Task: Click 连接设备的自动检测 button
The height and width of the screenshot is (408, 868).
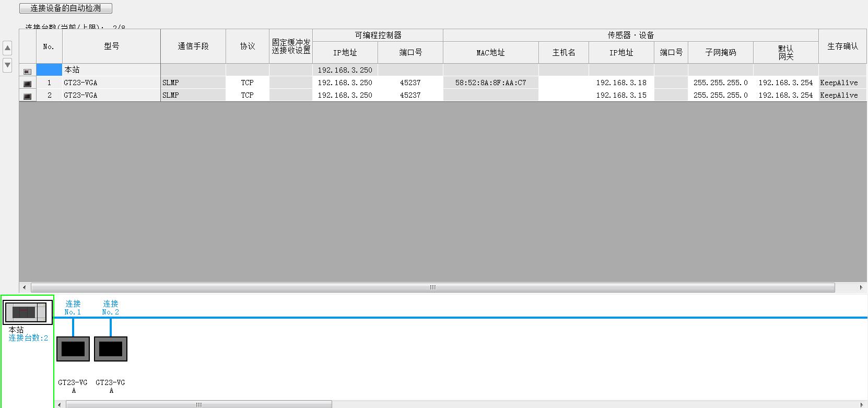Action: coord(66,8)
